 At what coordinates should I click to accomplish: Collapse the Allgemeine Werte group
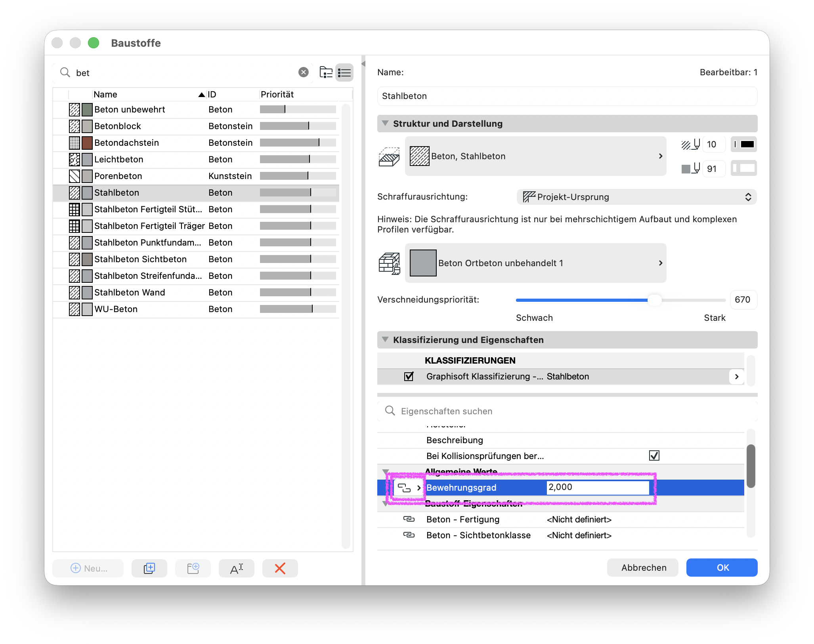385,472
